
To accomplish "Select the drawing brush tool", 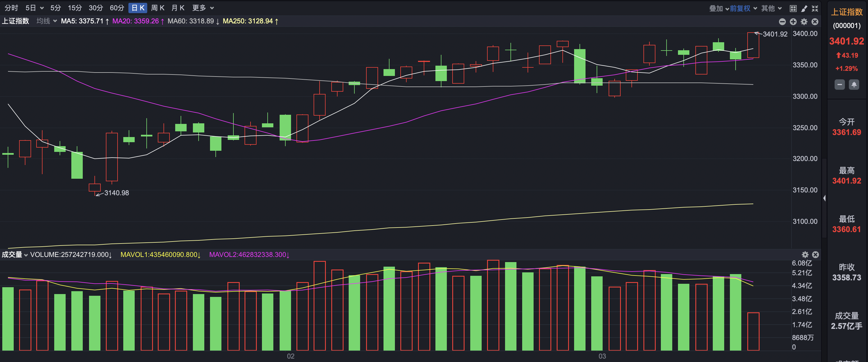I will coord(804,9).
